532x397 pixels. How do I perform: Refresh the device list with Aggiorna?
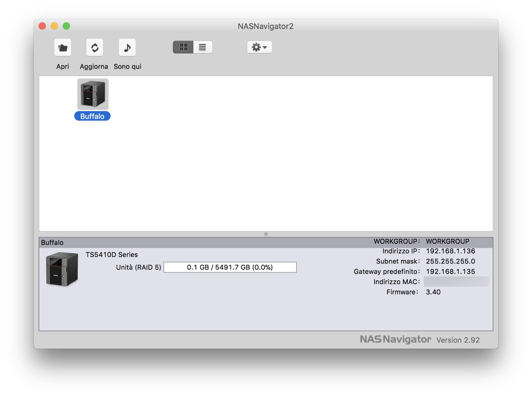coord(95,48)
